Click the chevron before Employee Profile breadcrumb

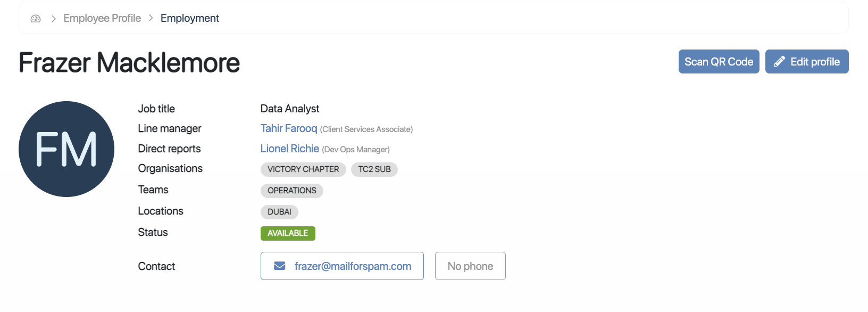click(54, 19)
